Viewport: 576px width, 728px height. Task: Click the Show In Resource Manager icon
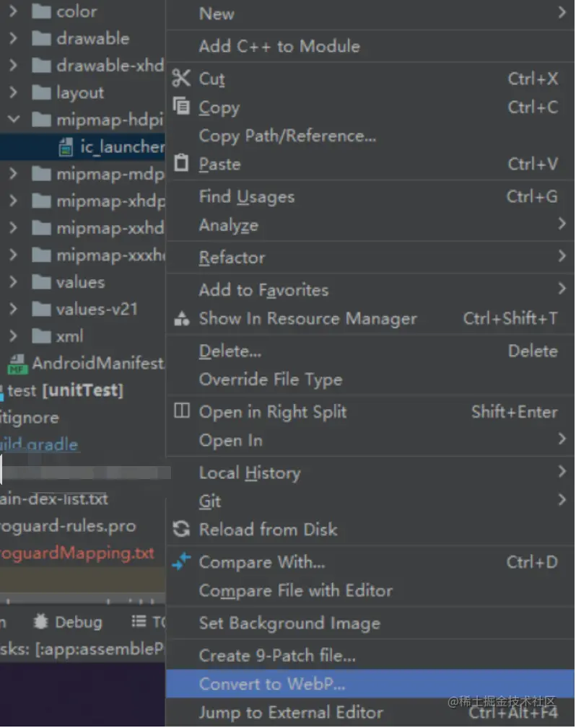182,318
